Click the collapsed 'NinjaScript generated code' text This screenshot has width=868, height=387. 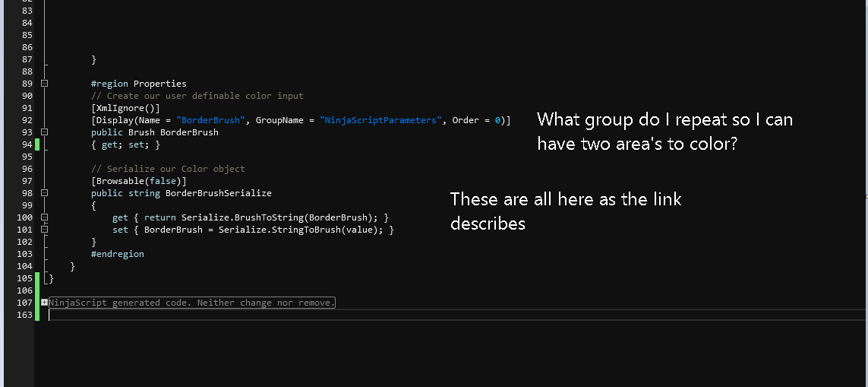(x=192, y=303)
